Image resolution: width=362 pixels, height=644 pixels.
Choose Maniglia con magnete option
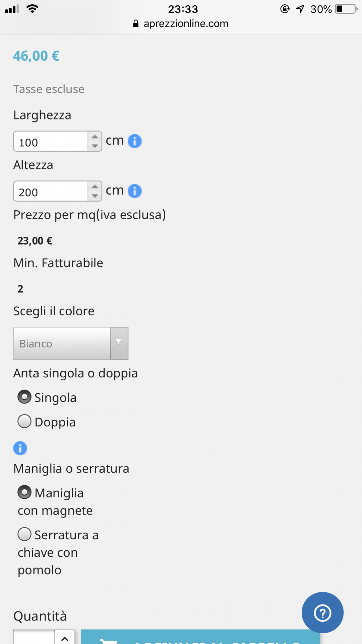click(24, 492)
